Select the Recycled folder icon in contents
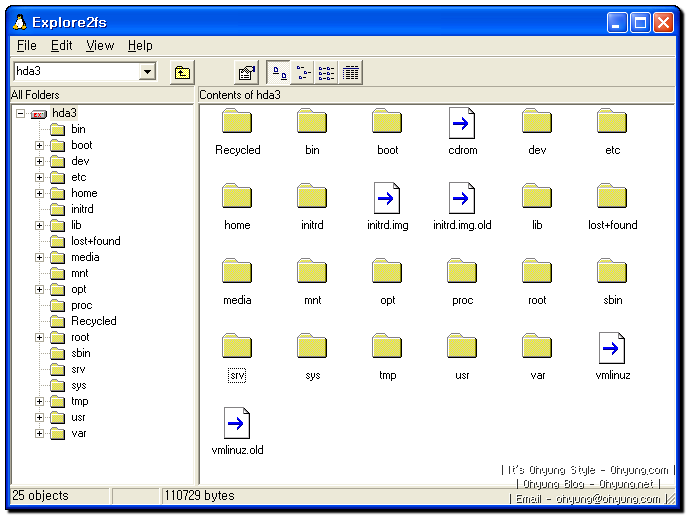The height and width of the screenshot is (516, 687). (237, 121)
